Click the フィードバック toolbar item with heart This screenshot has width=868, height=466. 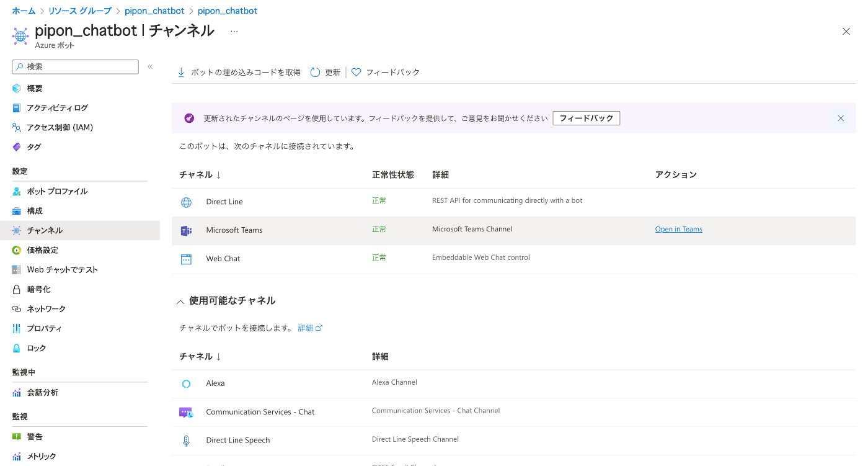(386, 73)
